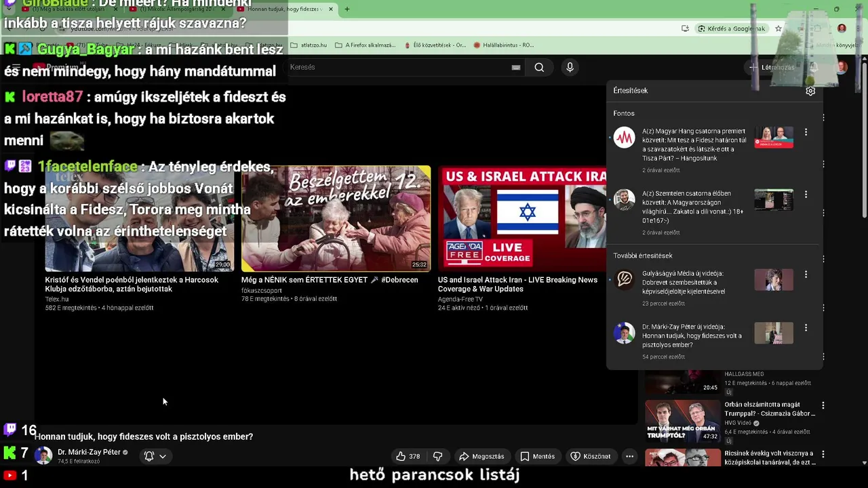Like the video with thumbs-up 378

(x=408, y=456)
